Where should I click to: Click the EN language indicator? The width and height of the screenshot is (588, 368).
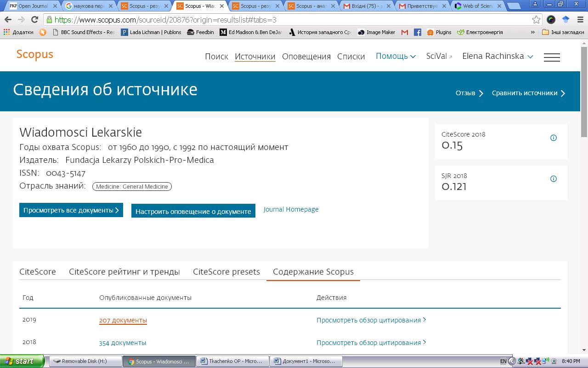click(503, 361)
